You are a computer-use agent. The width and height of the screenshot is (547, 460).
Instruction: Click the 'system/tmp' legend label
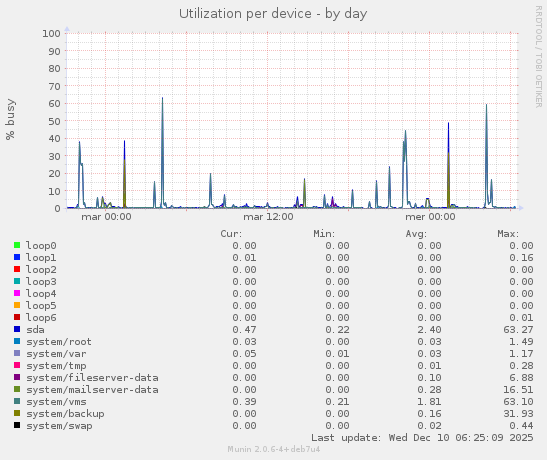click(x=56, y=366)
